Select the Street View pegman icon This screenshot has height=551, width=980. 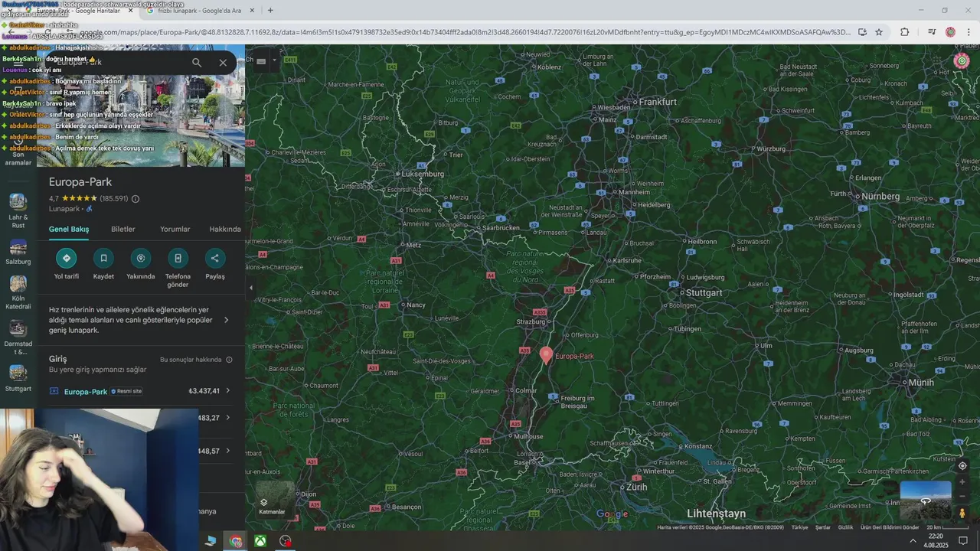pos(962,513)
